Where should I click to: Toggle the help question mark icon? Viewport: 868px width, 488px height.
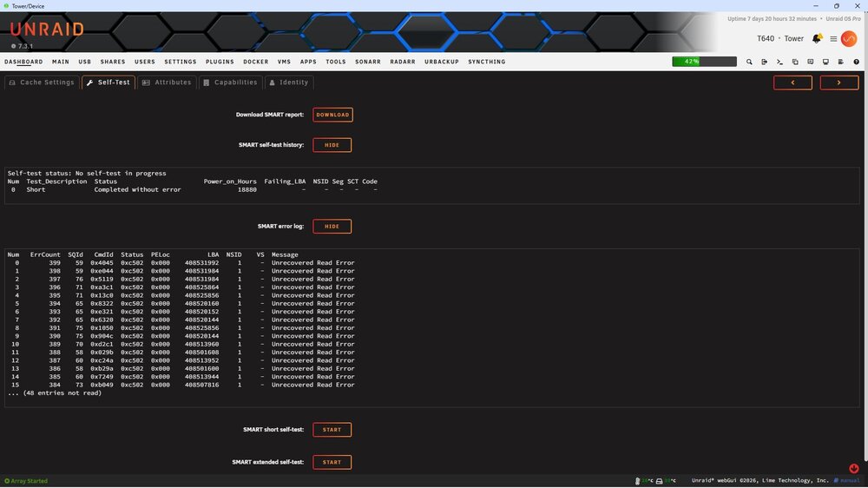coord(856,62)
